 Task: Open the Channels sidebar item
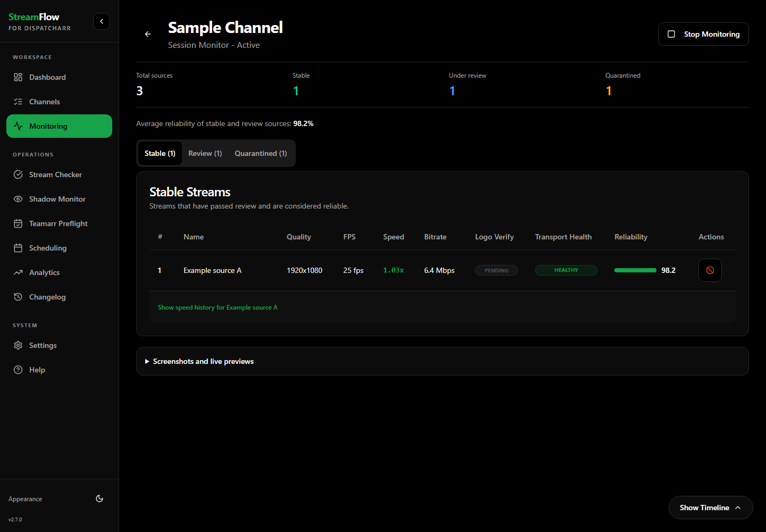pyautogui.click(x=59, y=102)
